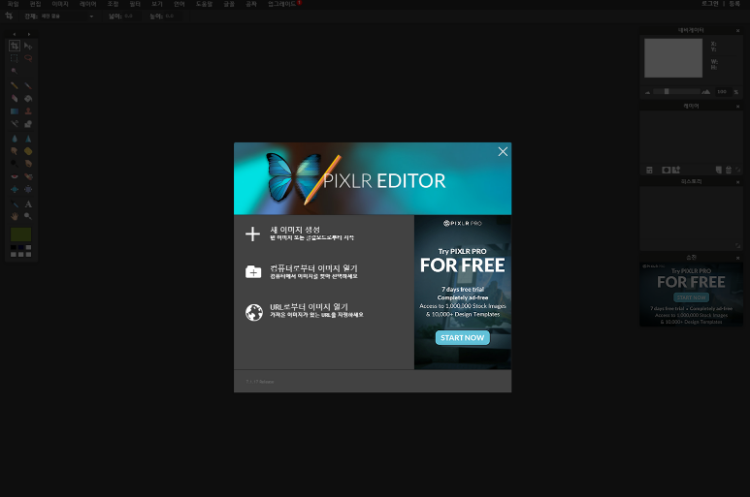The height and width of the screenshot is (497, 750).
Task: Close the history panel
Action: point(738,182)
